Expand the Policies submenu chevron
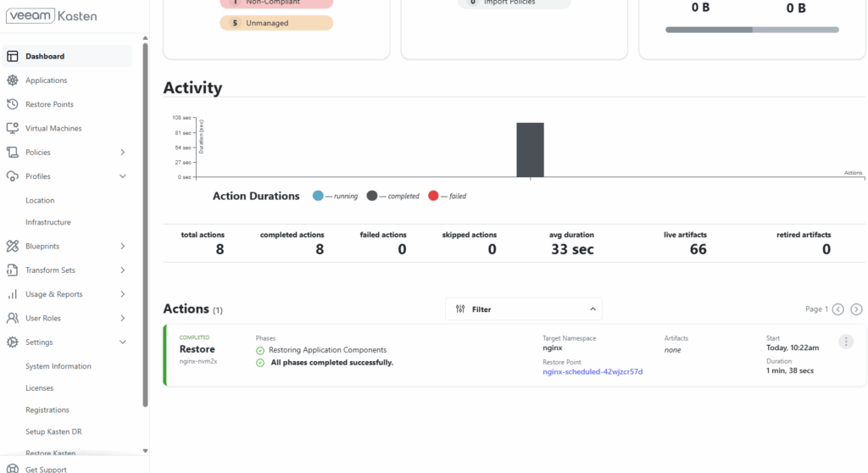Image resolution: width=868 pixels, height=473 pixels. pos(122,153)
